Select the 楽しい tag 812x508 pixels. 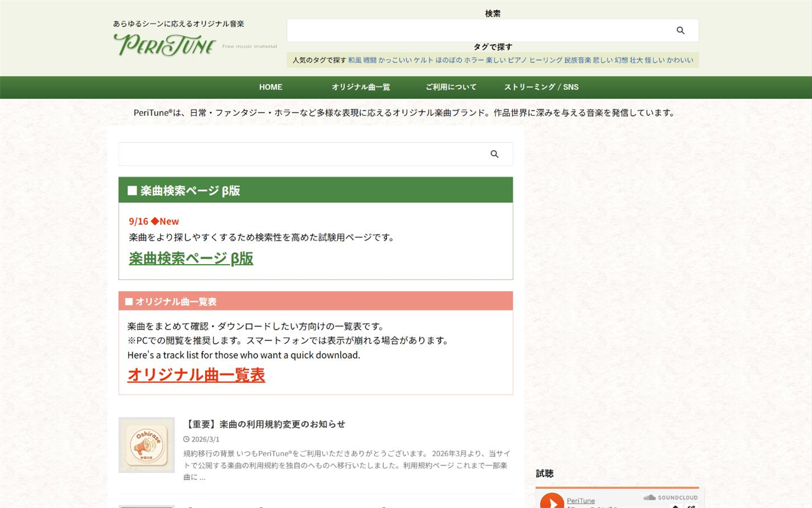click(x=496, y=60)
